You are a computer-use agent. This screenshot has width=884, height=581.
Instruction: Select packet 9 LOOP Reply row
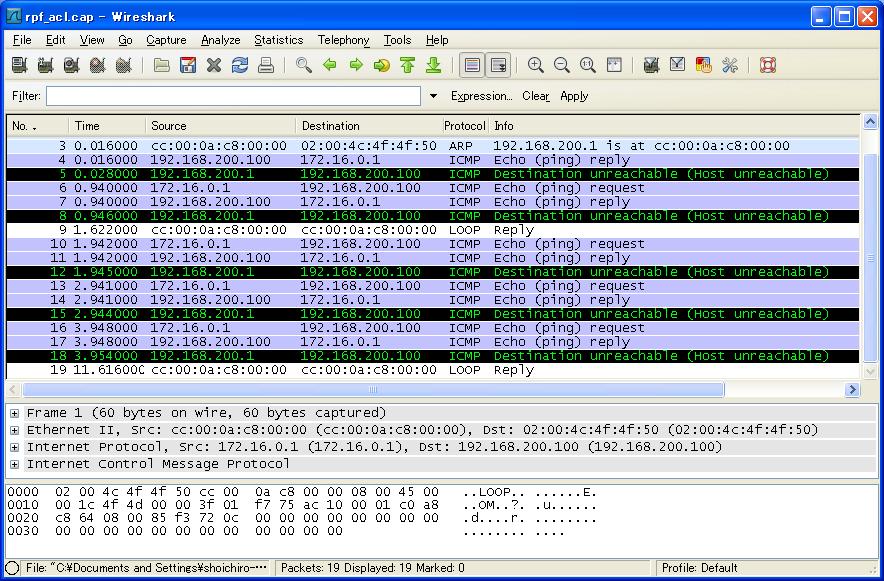pyautogui.click(x=432, y=230)
